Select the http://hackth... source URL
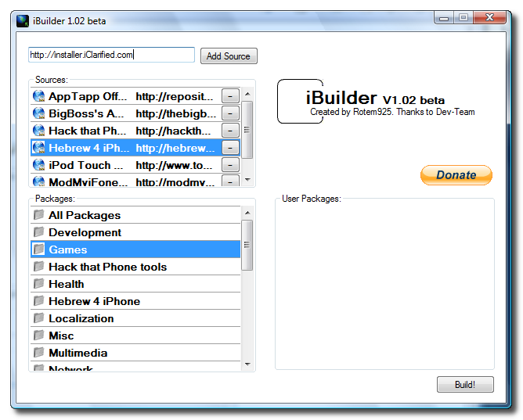Screen dimensions: 523x420 click(x=173, y=131)
